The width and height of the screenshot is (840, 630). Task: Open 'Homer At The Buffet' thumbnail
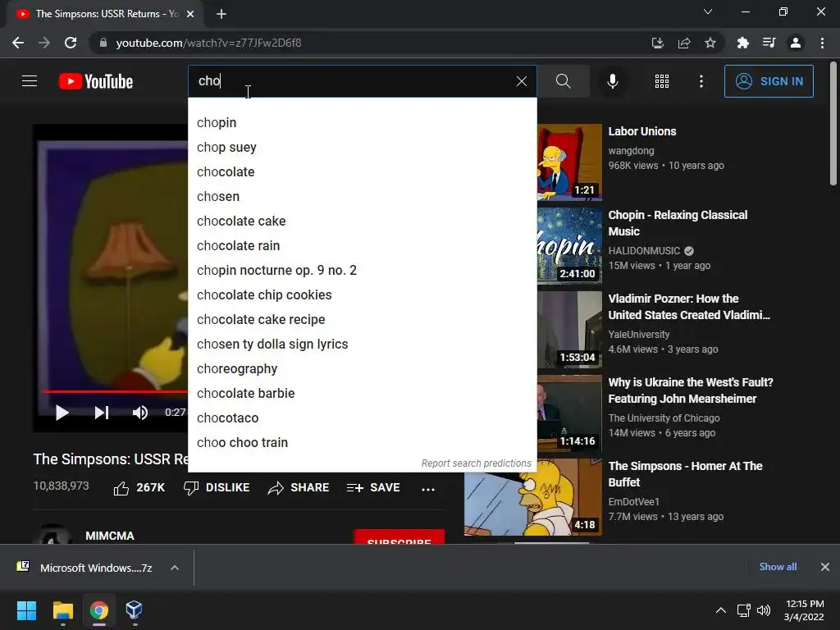click(533, 497)
